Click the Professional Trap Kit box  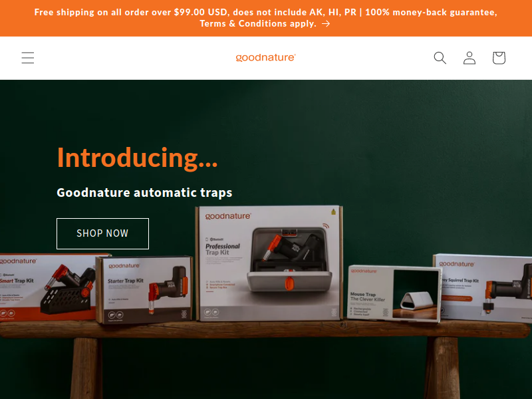[x=269, y=263]
